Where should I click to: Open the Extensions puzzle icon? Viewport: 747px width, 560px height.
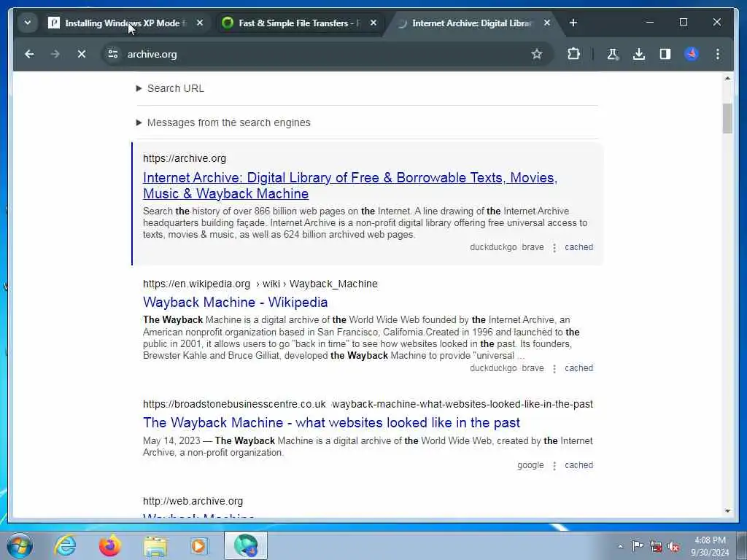pyautogui.click(x=573, y=54)
